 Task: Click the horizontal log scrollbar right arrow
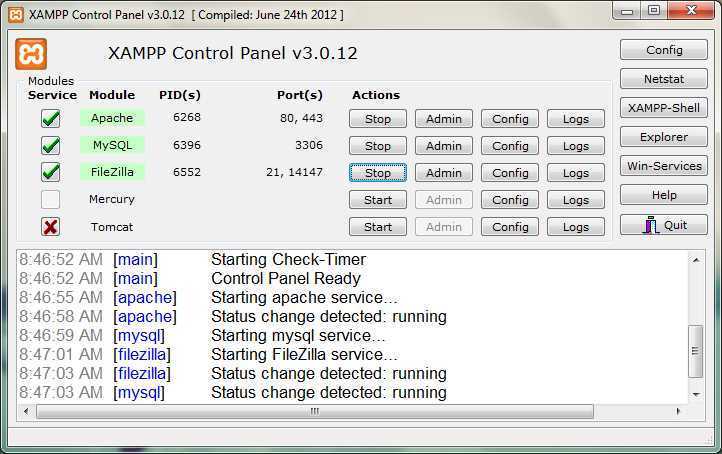[x=678, y=411]
